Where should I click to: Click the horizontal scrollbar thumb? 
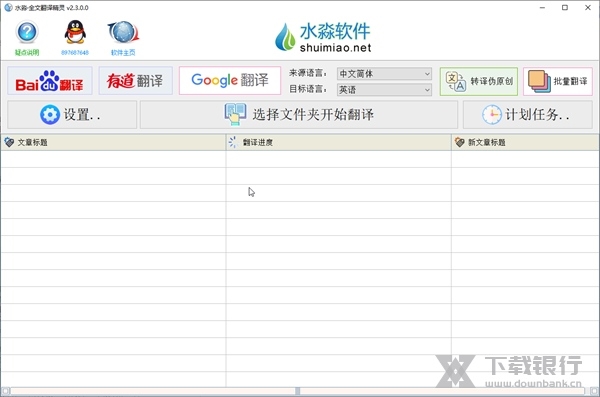297,391
